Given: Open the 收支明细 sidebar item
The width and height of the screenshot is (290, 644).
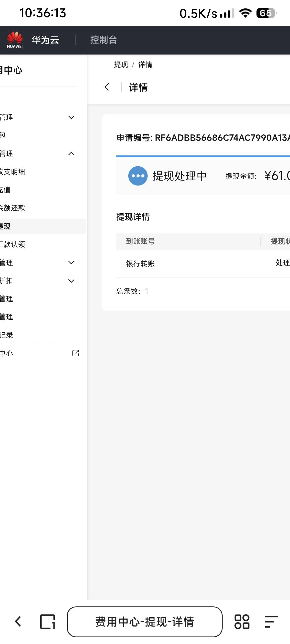Looking at the screenshot, I should tap(12, 172).
